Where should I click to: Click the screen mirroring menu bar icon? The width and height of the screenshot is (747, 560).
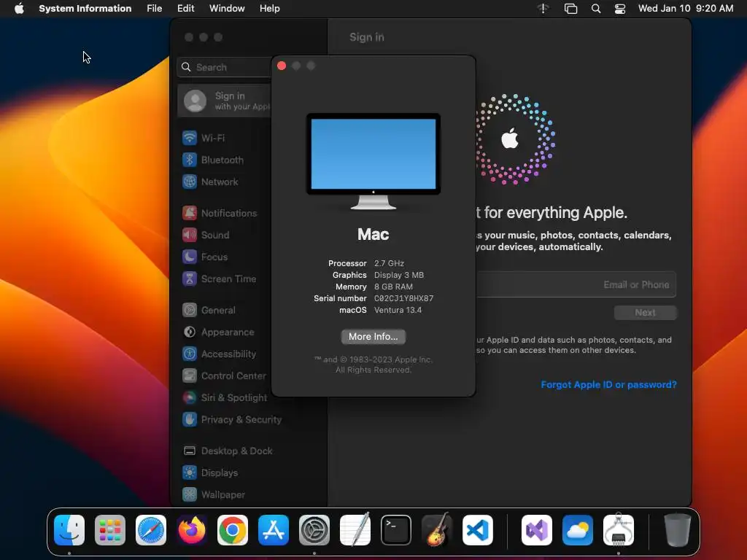point(570,9)
